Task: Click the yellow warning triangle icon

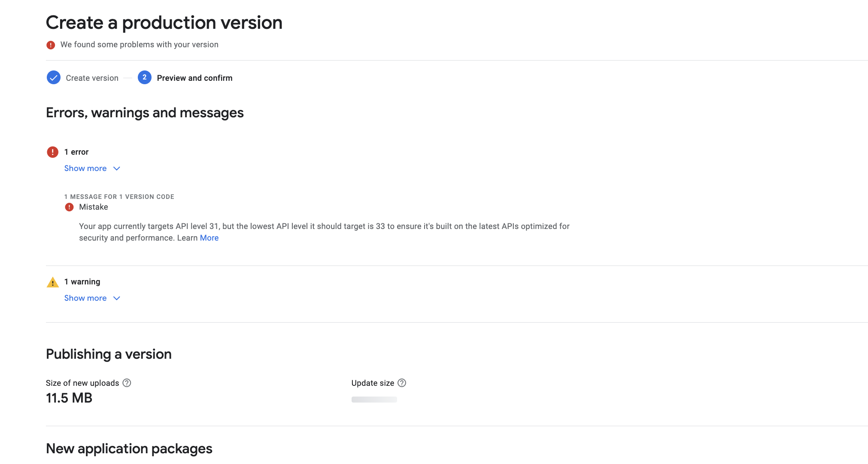Action: (x=52, y=282)
